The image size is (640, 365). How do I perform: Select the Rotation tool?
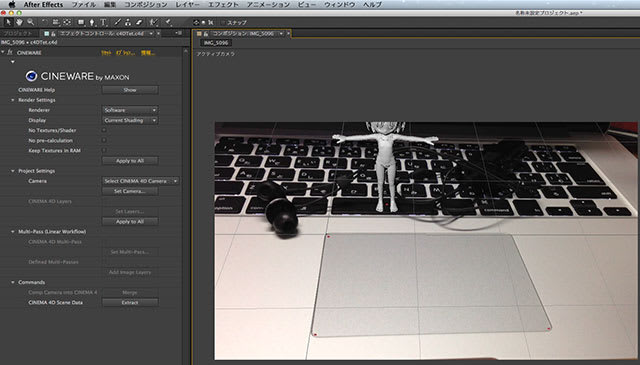[x=44, y=22]
